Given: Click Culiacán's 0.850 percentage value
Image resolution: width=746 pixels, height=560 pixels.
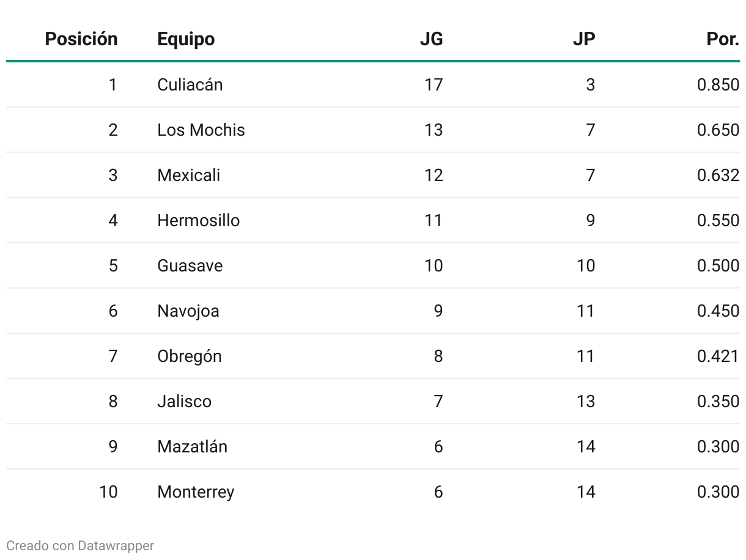Looking at the screenshot, I should 718,84.
